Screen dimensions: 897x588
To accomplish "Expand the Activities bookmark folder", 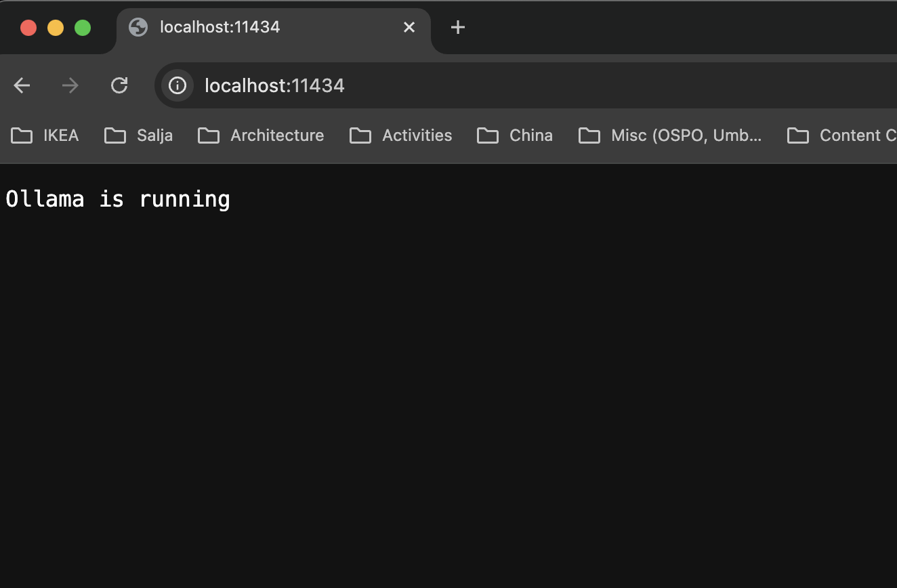I will 360,135.
